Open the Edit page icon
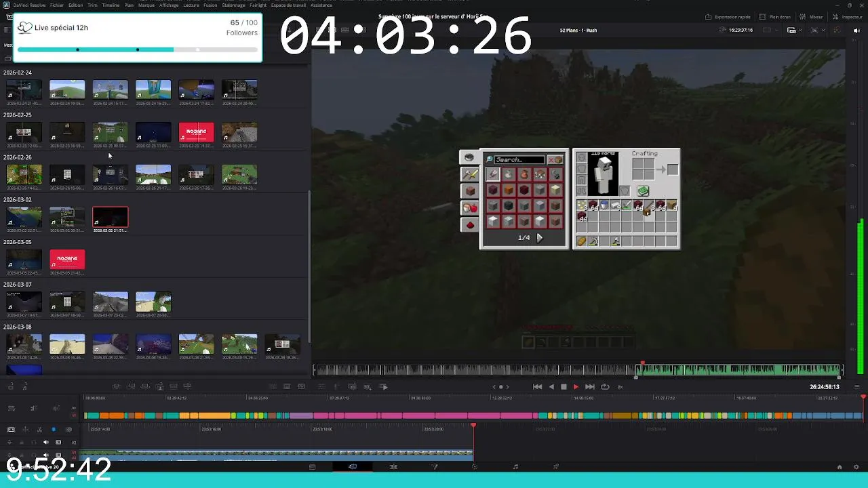Viewport: 868px width, 488px height. click(393, 467)
